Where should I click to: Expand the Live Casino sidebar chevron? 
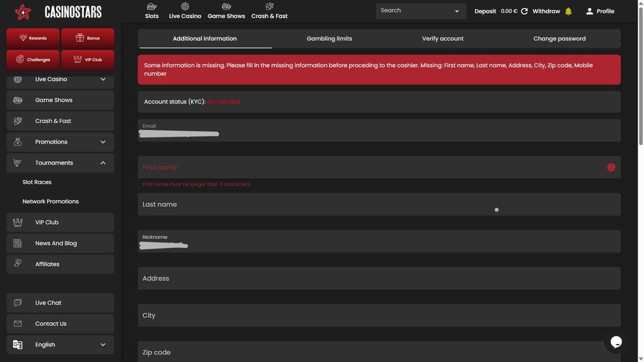[103, 79]
